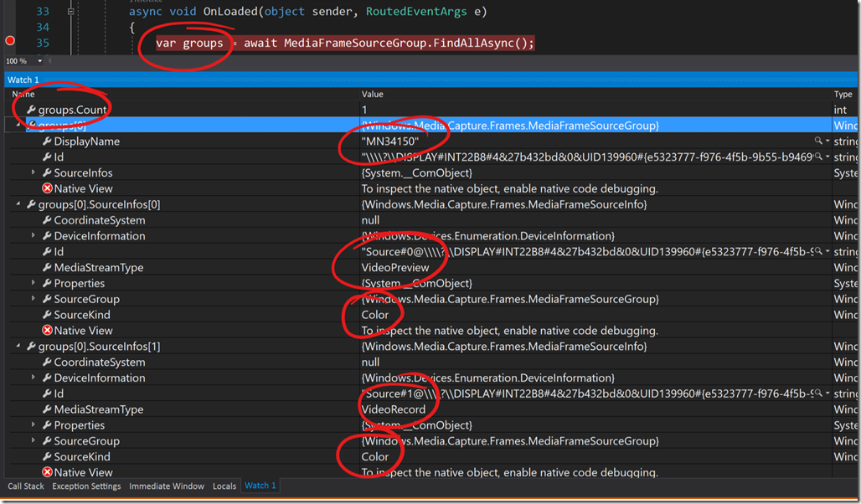Screen dimensions: 861x504
Task: Click the red error icon on groups[0] Native View
Action: 47,188
